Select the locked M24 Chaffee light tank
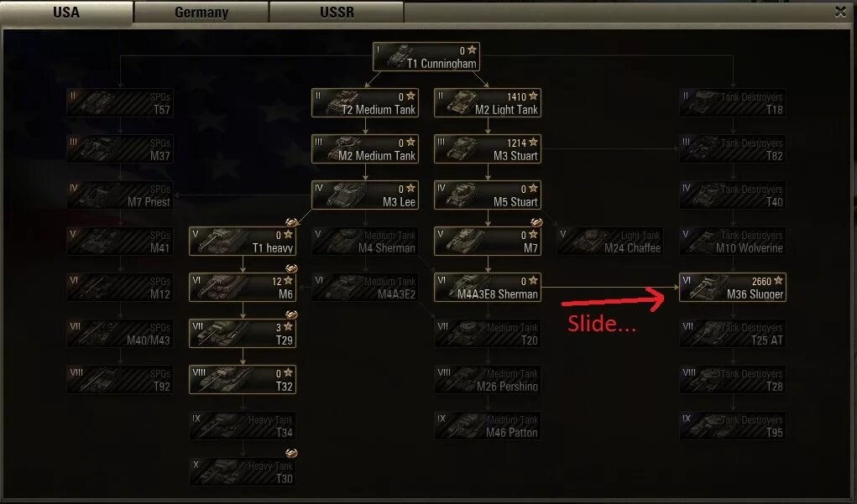The image size is (857, 504). pos(610,242)
